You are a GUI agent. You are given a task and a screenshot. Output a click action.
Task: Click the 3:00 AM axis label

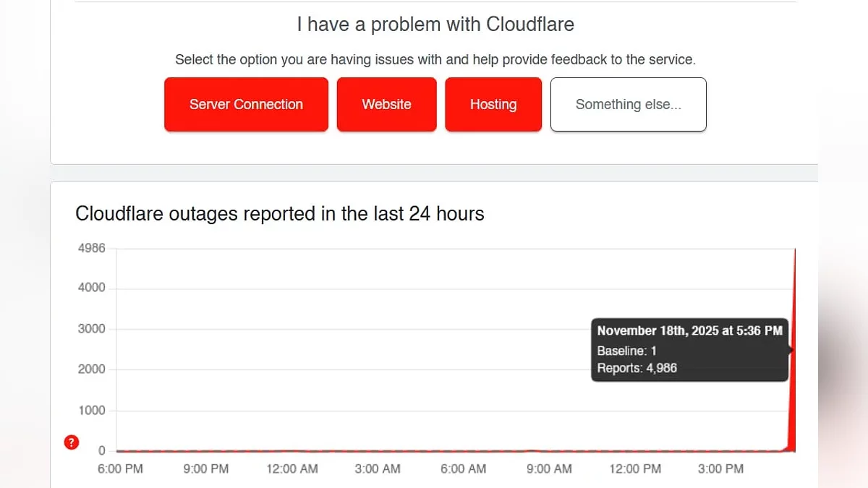378,468
